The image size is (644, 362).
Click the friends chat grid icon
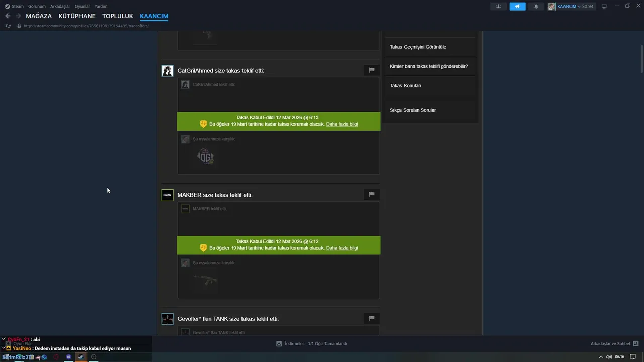(x=636, y=344)
